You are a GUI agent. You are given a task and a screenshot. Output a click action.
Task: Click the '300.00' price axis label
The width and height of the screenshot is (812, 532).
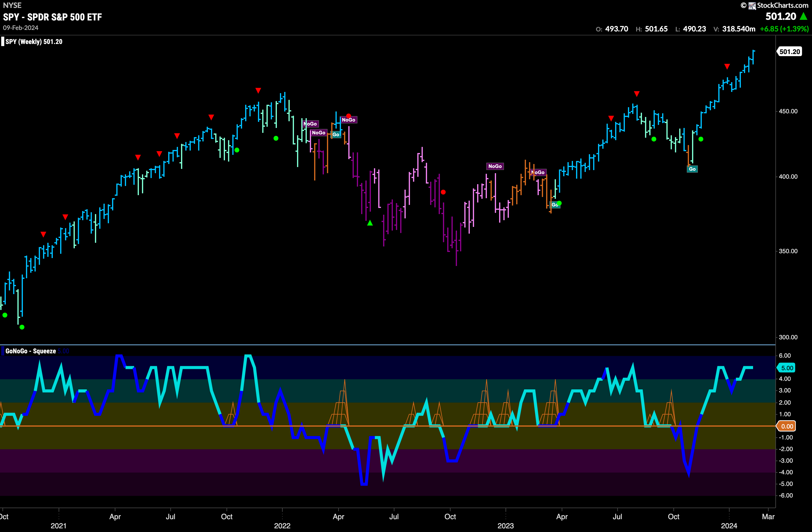tap(788, 337)
